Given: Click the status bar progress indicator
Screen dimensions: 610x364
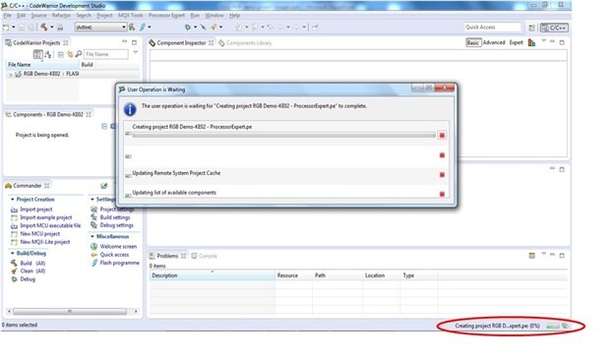Looking at the screenshot, I should [x=553, y=327].
